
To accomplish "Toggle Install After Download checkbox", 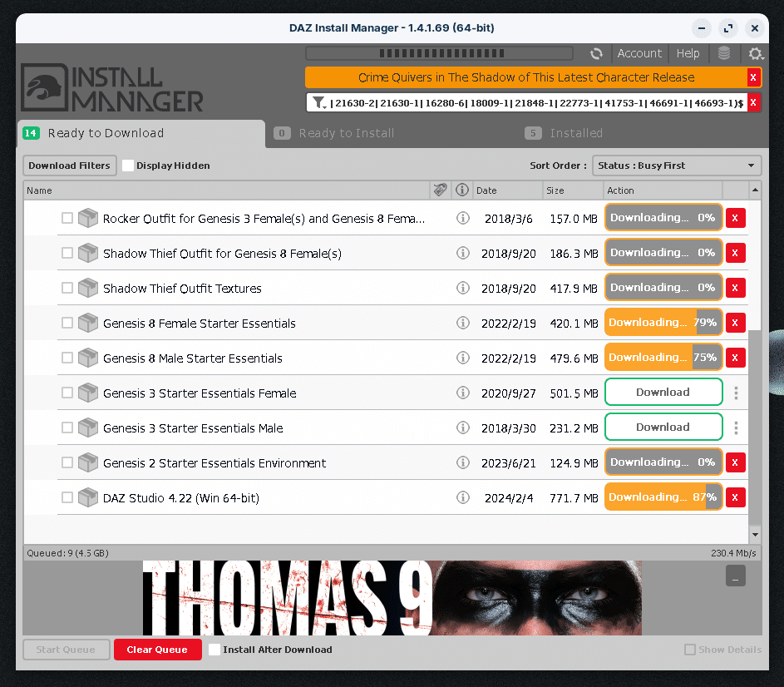I will click(x=214, y=650).
